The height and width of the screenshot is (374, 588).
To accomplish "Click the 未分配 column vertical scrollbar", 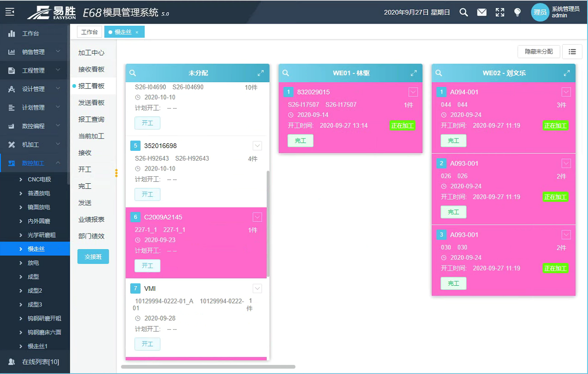I will [x=268, y=224].
